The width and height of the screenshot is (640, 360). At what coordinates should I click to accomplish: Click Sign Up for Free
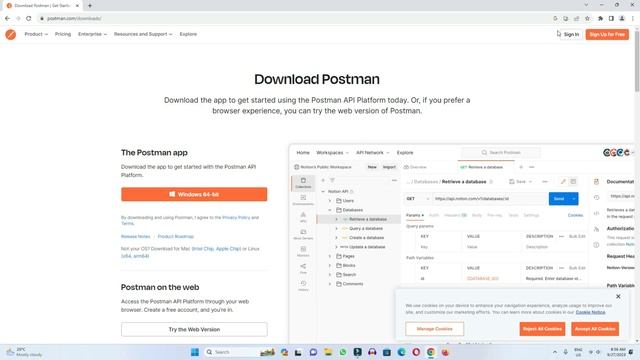pos(607,35)
